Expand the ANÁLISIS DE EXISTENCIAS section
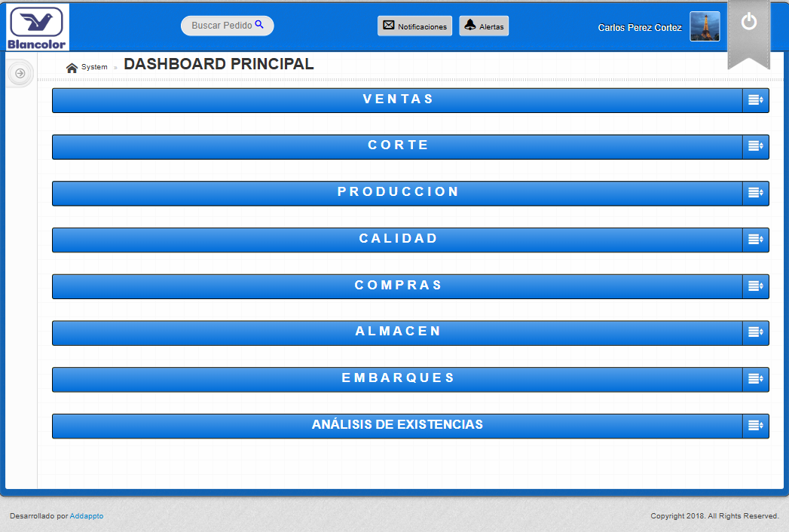The height and width of the screenshot is (532, 789). click(398, 425)
